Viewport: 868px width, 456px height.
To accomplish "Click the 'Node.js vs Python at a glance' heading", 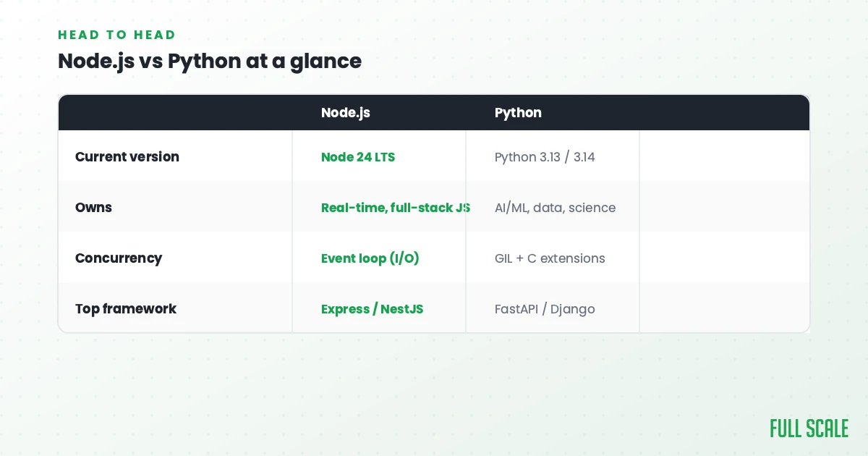I will [x=210, y=61].
